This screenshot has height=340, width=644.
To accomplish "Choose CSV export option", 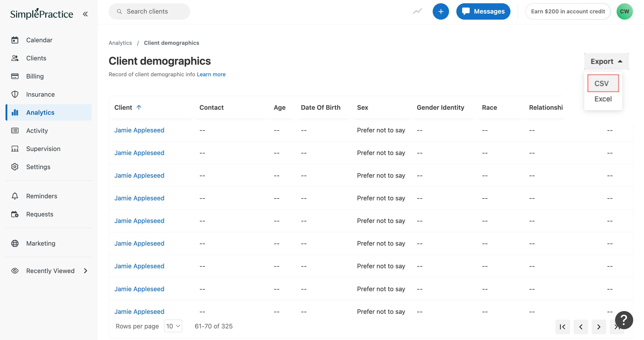I will point(603,83).
